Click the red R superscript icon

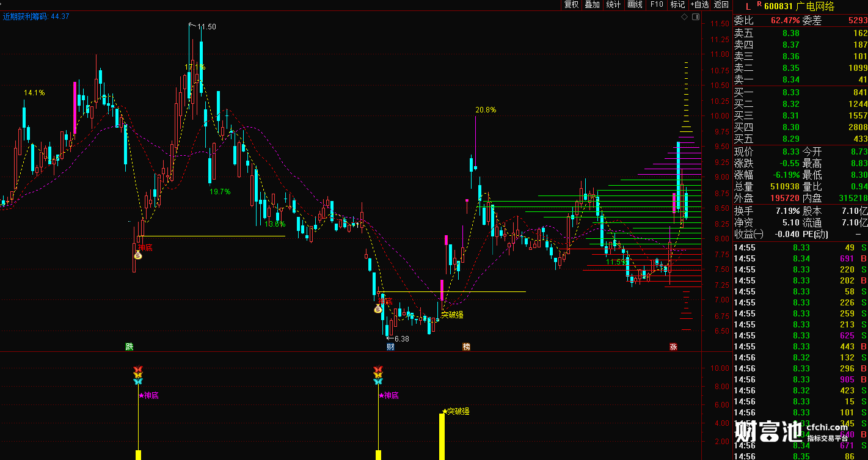(x=759, y=4)
